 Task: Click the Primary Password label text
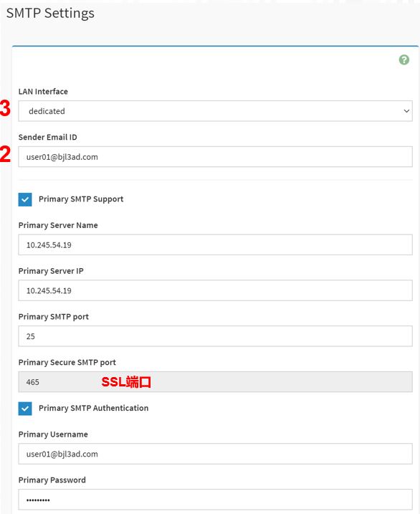click(52, 480)
